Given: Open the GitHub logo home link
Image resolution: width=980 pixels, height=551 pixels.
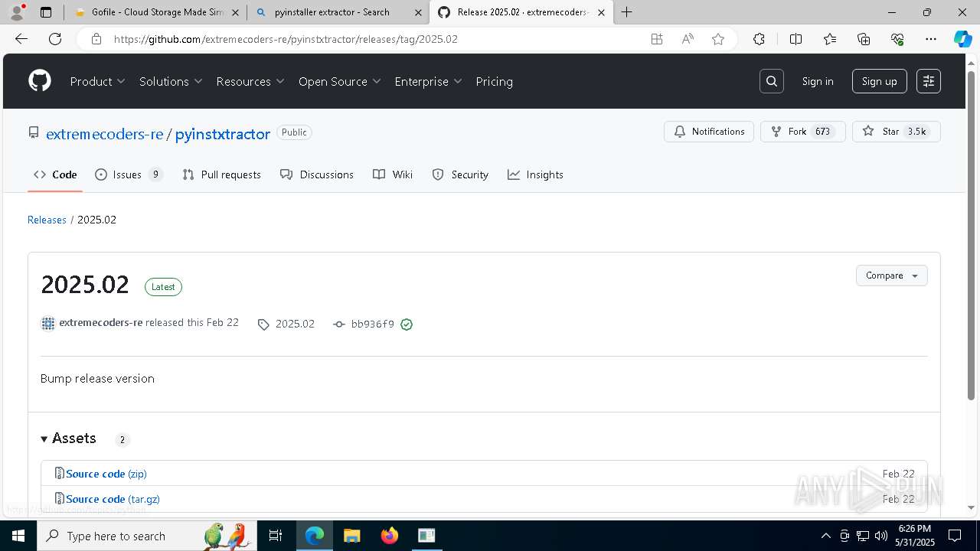Looking at the screenshot, I should click(40, 81).
